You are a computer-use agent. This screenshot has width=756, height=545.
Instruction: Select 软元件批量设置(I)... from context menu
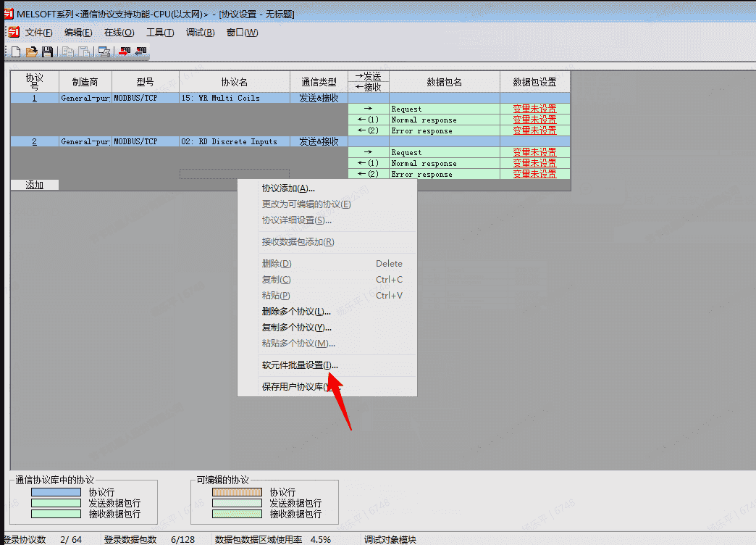point(299,365)
